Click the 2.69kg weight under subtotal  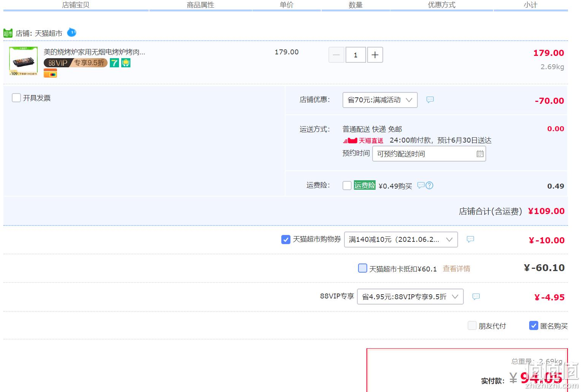point(552,67)
